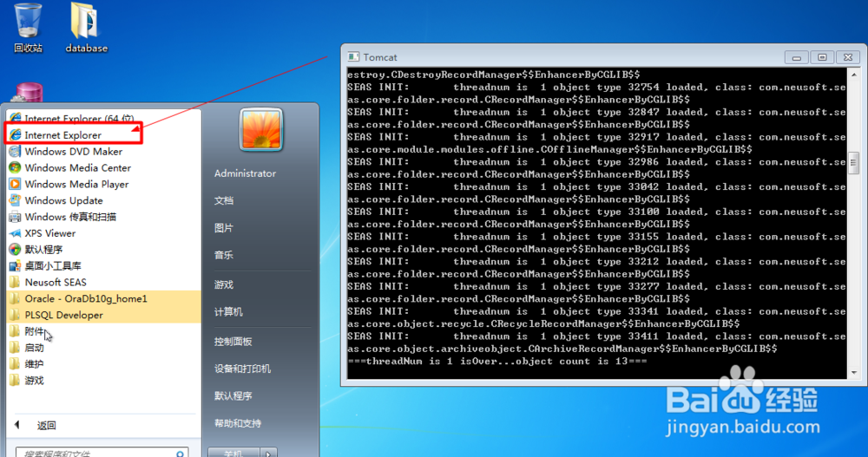Open Windows Update
868x457 pixels.
(63, 200)
